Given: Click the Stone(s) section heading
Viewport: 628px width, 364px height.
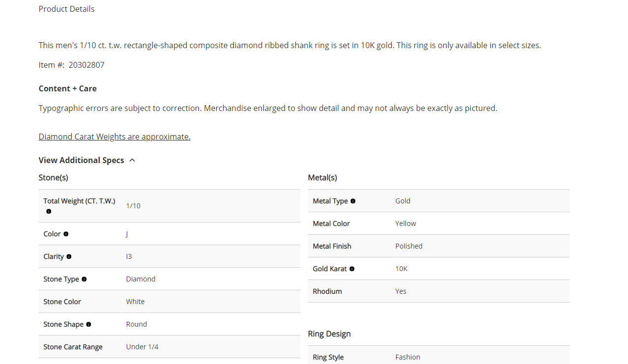Looking at the screenshot, I should pyautogui.click(x=54, y=177).
